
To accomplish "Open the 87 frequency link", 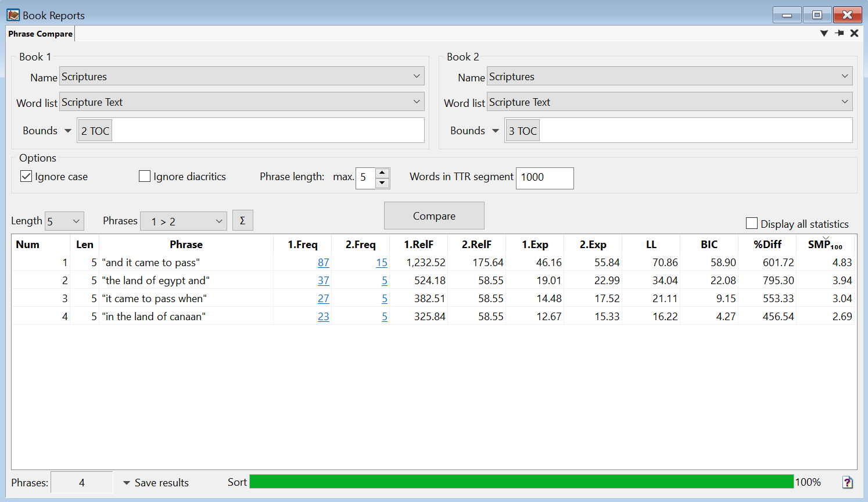I will click(323, 263).
